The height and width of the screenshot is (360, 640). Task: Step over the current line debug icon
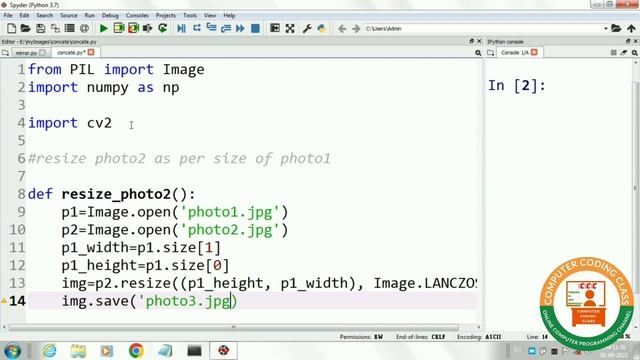197,28
